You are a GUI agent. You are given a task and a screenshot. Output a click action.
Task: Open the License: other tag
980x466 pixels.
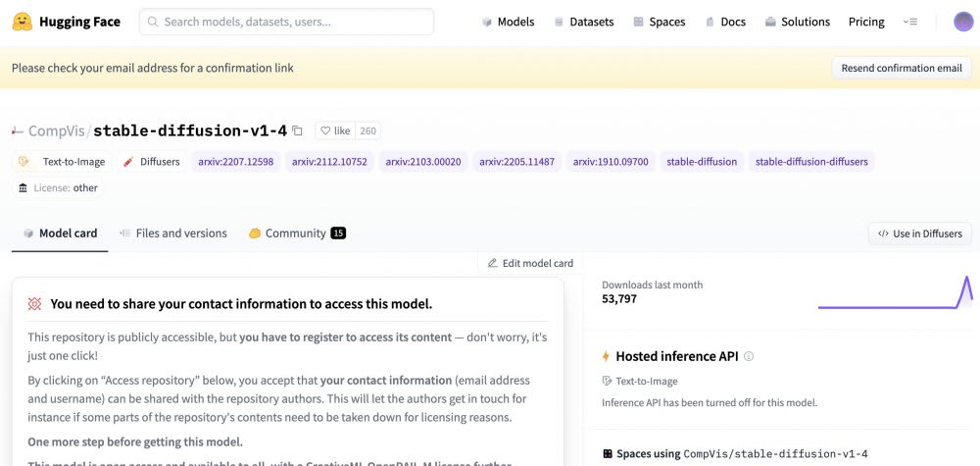[58, 187]
